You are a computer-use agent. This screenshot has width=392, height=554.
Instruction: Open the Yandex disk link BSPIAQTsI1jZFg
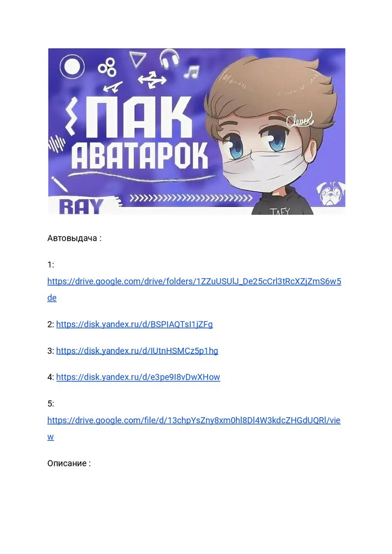coord(135,325)
